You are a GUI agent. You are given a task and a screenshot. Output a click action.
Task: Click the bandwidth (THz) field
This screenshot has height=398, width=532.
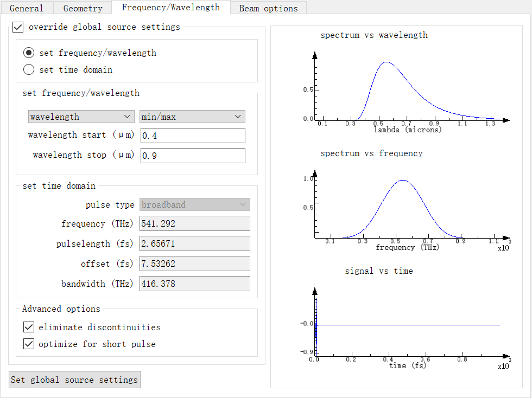(194, 284)
